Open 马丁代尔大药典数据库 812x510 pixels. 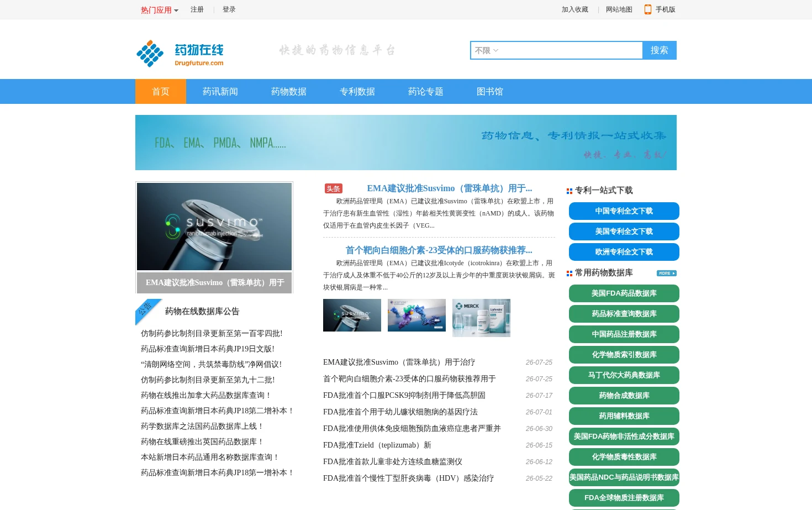click(x=624, y=375)
